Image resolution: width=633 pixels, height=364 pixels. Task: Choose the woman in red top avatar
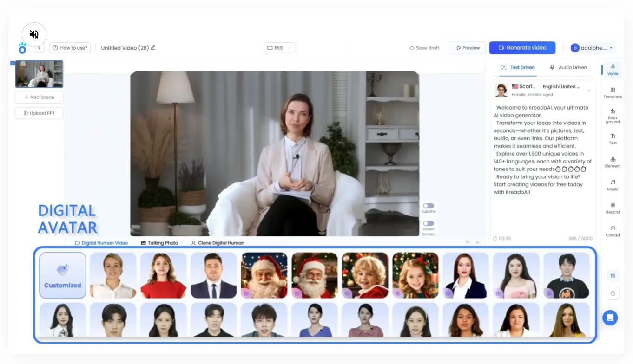click(164, 275)
